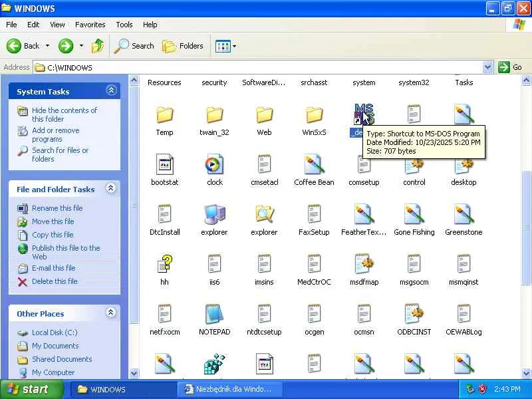This screenshot has width=532, height=399.
Task: Select the ntdtcsetup file
Action: [x=264, y=314]
